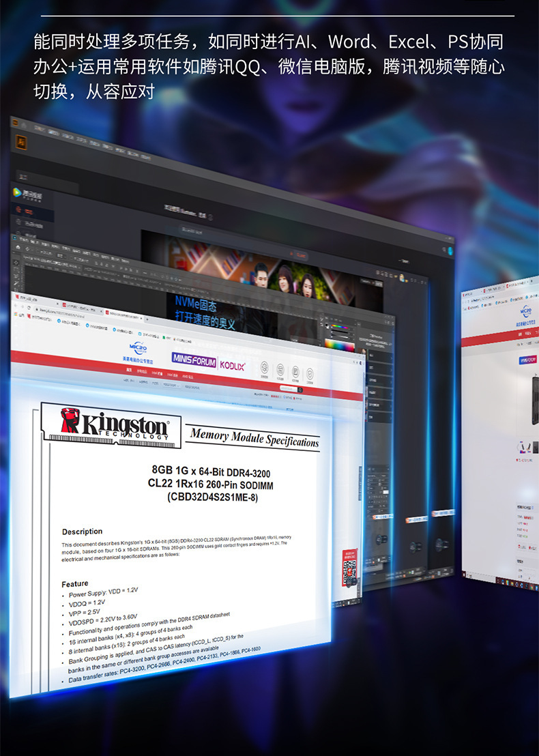Click the 首页 item in red navigation bar
The height and width of the screenshot is (756, 539).
click(x=129, y=370)
